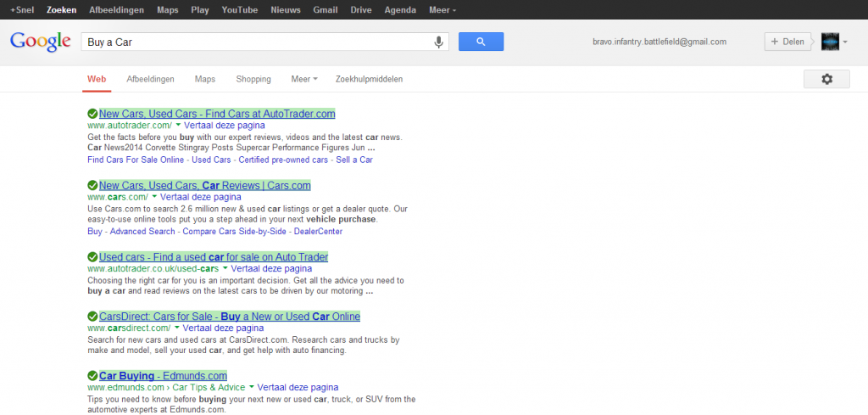
Task: Click the www.carsdirect.com/ green URL
Action: point(129,328)
